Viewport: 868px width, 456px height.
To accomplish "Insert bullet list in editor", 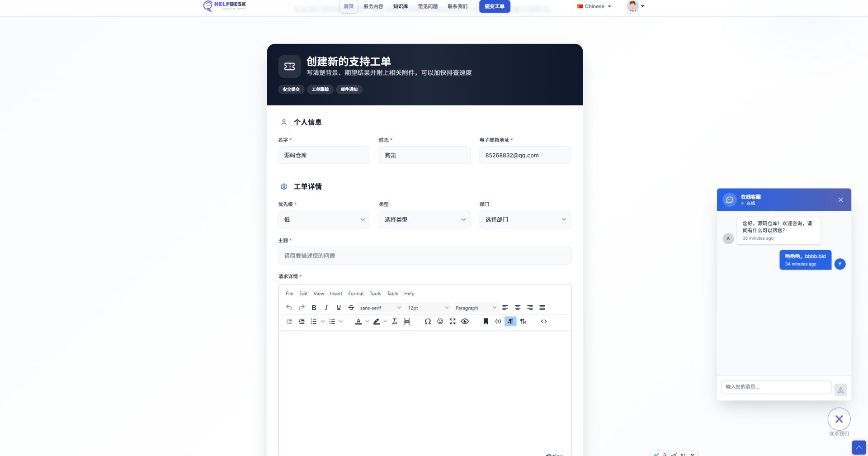I will coord(332,321).
